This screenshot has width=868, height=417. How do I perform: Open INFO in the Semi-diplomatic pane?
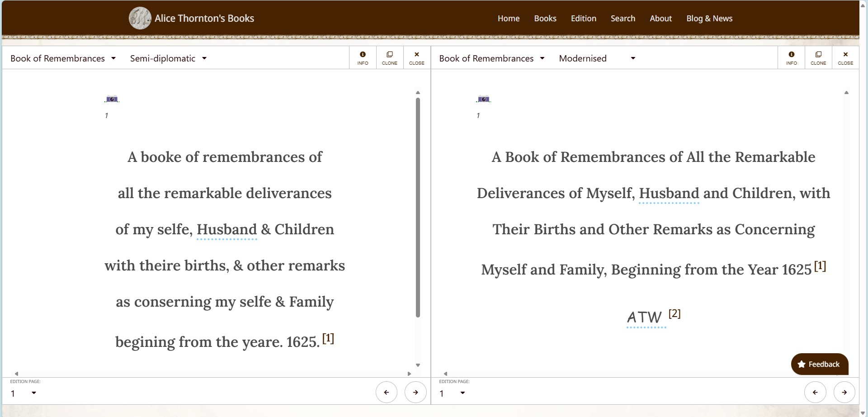click(363, 58)
